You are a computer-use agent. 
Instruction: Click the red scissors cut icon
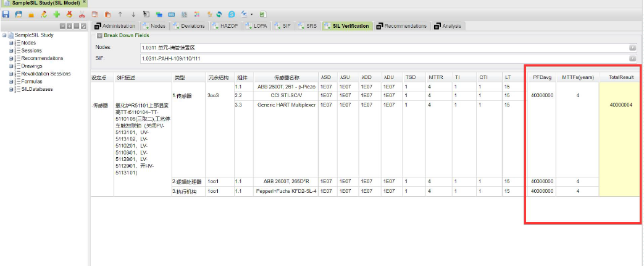coord(82,14)
